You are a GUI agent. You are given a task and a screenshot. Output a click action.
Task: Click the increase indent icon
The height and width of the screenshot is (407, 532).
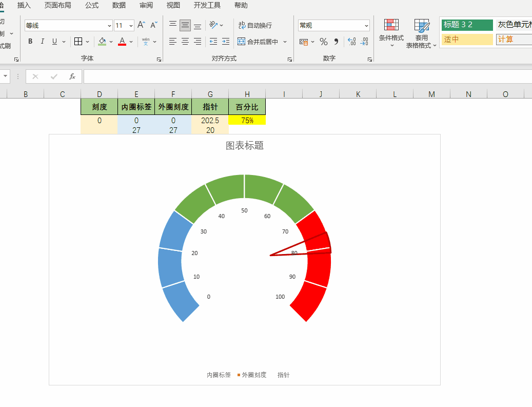226,42
